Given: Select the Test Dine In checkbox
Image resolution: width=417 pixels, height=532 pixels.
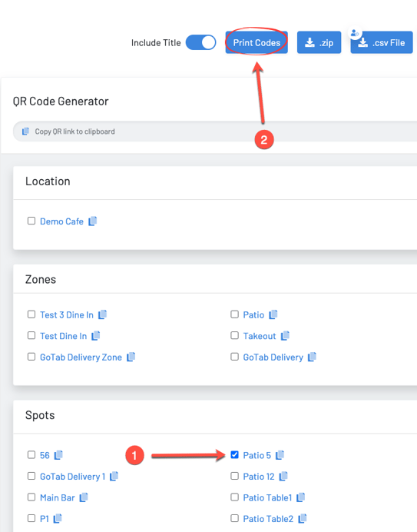Looking at the screenshot, I should pyautogui.click(x=31, y=335).
